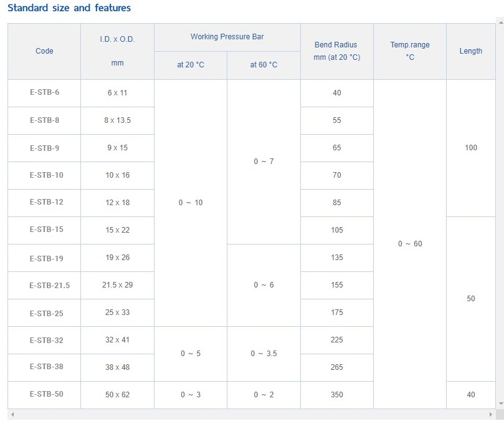Click the 0 ~ 3.5 pressure cell

coord(264,354)
